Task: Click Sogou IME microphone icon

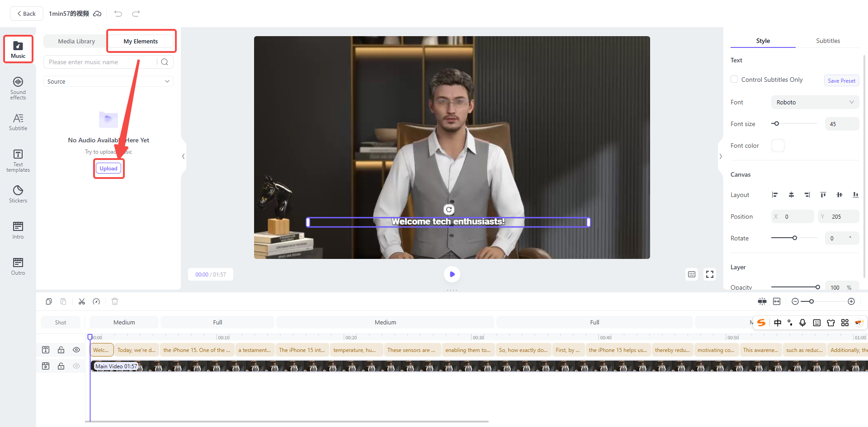Action: [x=802, y=323]
